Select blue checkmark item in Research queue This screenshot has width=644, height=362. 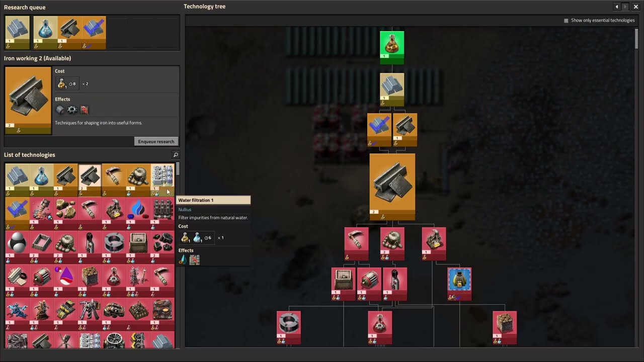pos(94,33)
